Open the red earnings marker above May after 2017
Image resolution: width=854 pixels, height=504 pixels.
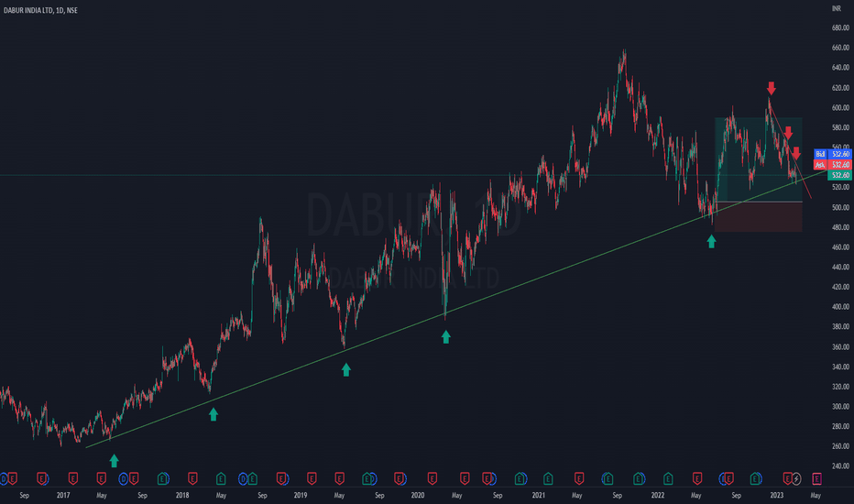click(x=102, y=478)
